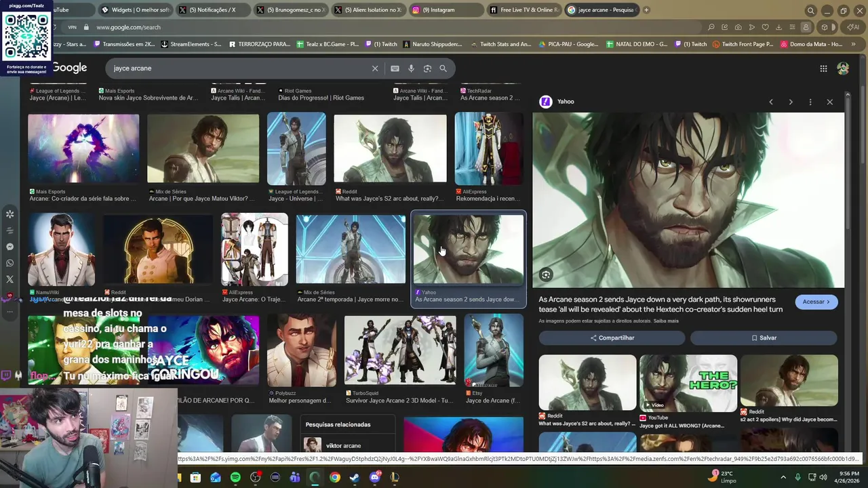
Task: Click the address bar URL field
Action: [x=393, y=27]
